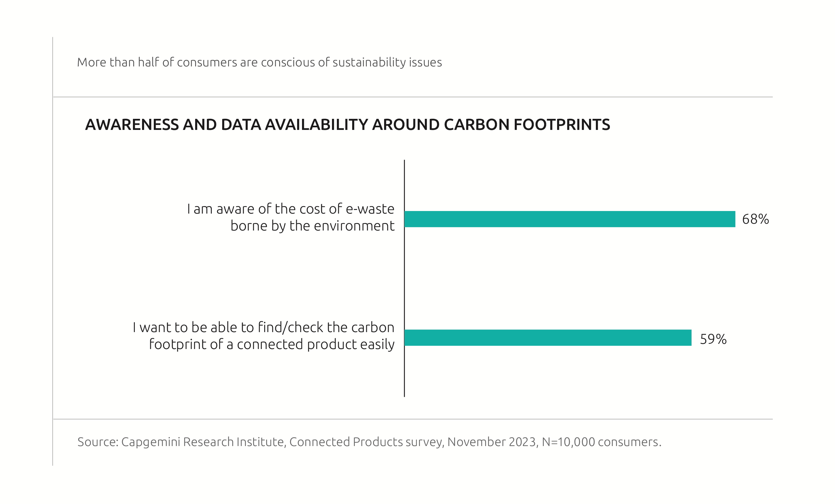Click the source citation footer text
Image resolution: width=835 pixels, height=504 pixels.
point(369,442)
